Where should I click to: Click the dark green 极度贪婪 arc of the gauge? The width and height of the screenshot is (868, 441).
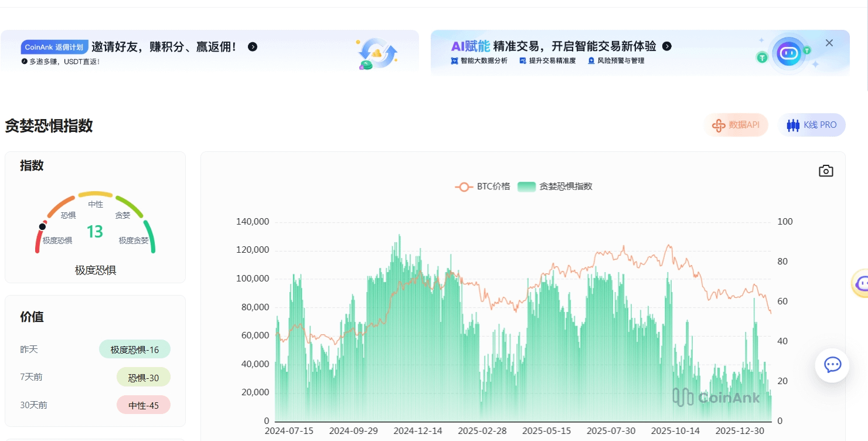(x=150, y=236)
